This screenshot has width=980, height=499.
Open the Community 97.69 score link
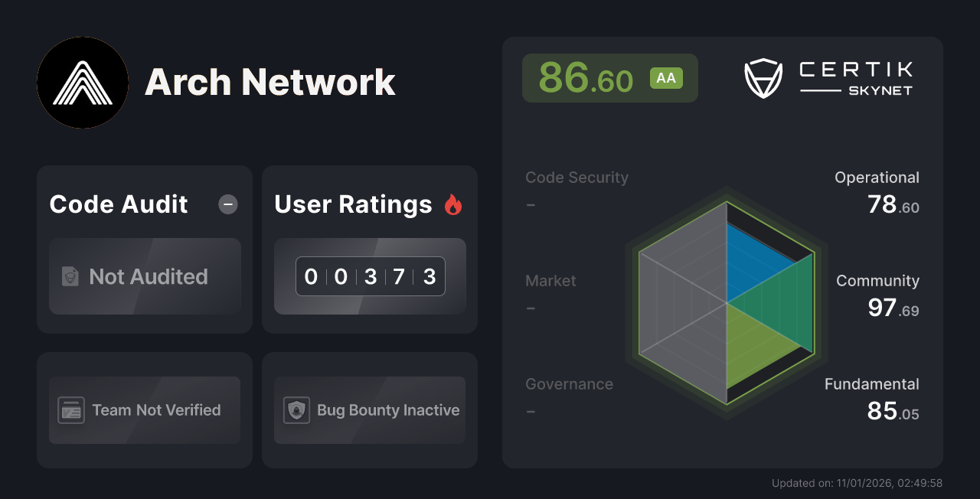[877, 295]
